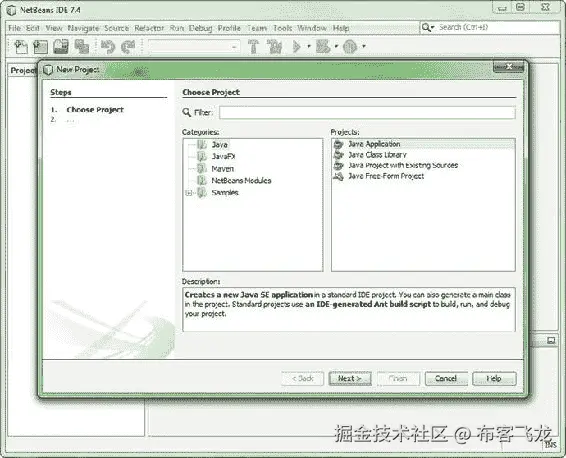566x458 pixels.
Task: Click the Filter text field
Action: click(x=367, y=113)
